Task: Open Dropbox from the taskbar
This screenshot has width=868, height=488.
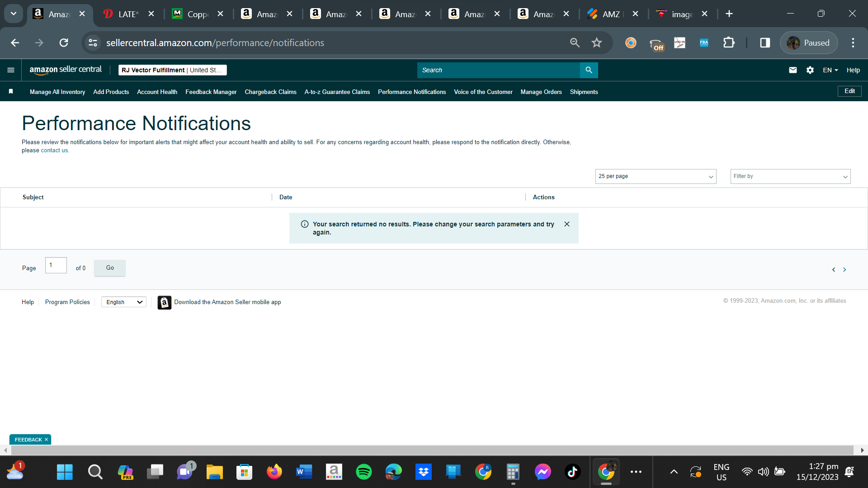Action: click(x=424, y=472)
